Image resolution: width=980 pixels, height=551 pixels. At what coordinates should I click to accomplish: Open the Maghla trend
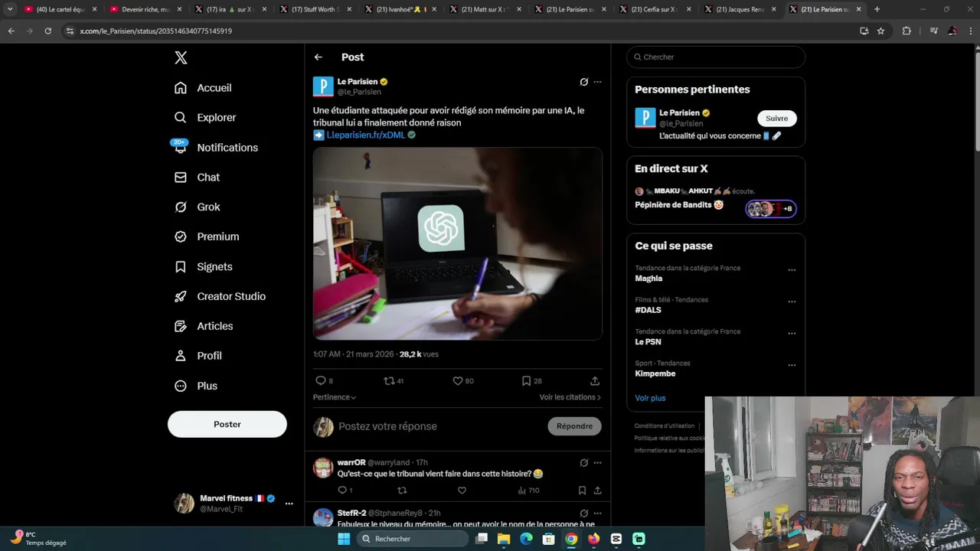pos(648,279)
